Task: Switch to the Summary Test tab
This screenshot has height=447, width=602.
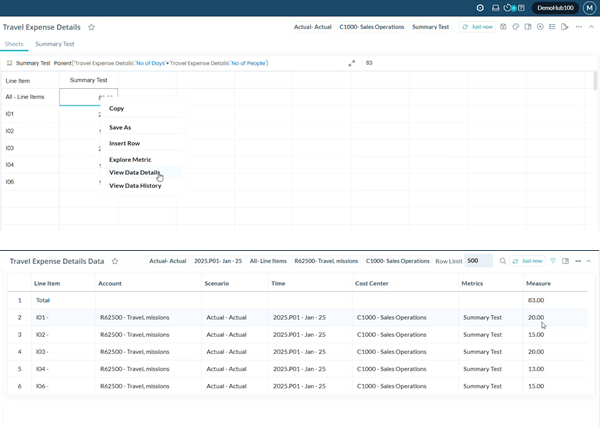Action: (x=55, y=44)
